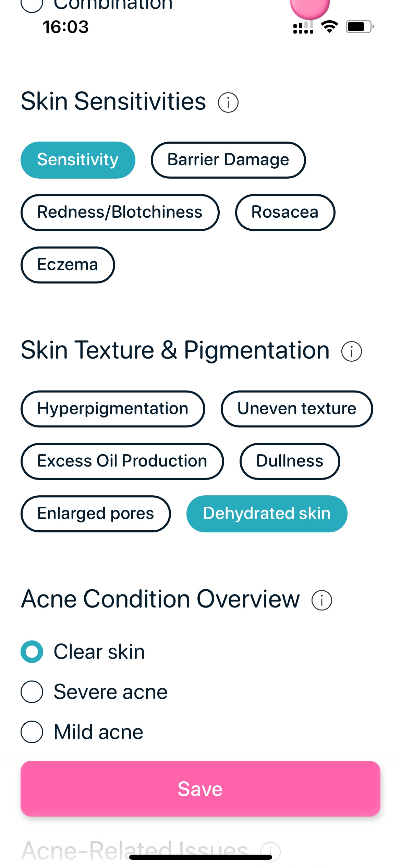Toggle the Redness/Blotchiness chip

pyautogui.click(x=120, y=213)
